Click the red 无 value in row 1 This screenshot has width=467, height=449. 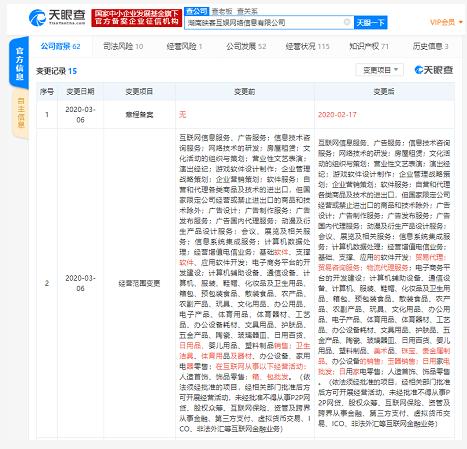[x=182, y=115]
